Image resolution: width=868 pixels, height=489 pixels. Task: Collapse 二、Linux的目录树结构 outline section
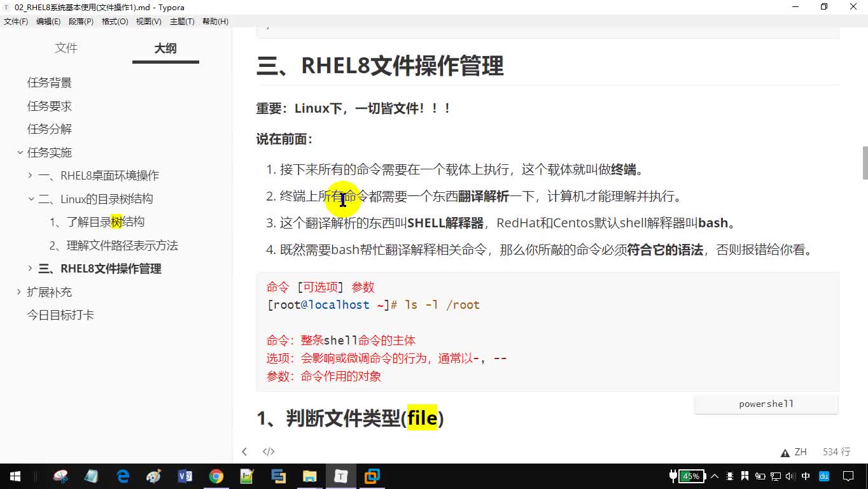pyautogui.click(x=31, y=199)
